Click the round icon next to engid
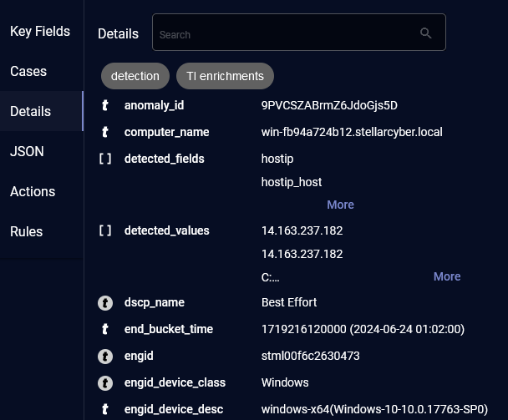This screenshot has width=508, height=420. pos(105,357)
